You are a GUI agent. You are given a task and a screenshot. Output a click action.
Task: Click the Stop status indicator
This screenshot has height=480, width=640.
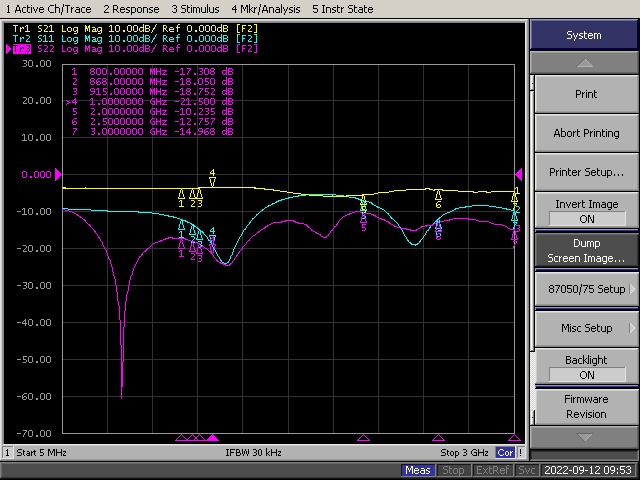tap(453, 470)
